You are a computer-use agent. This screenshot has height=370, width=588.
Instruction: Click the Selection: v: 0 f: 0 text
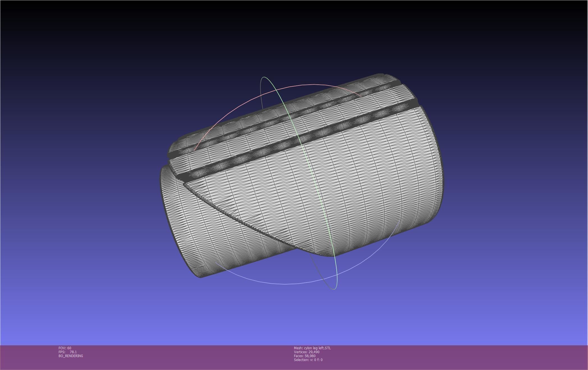tap(308, 360)
